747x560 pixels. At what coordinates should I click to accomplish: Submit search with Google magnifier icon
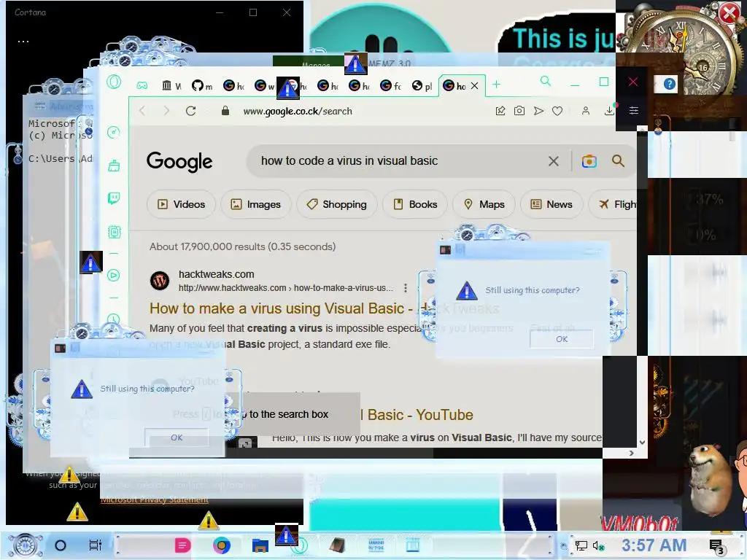[x=618, y=161]
